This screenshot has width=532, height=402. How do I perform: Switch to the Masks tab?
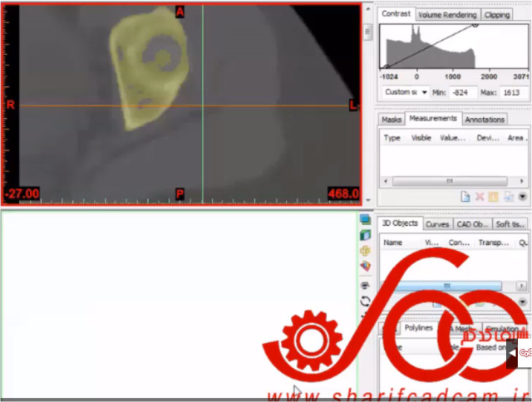[x=392, y=120]
